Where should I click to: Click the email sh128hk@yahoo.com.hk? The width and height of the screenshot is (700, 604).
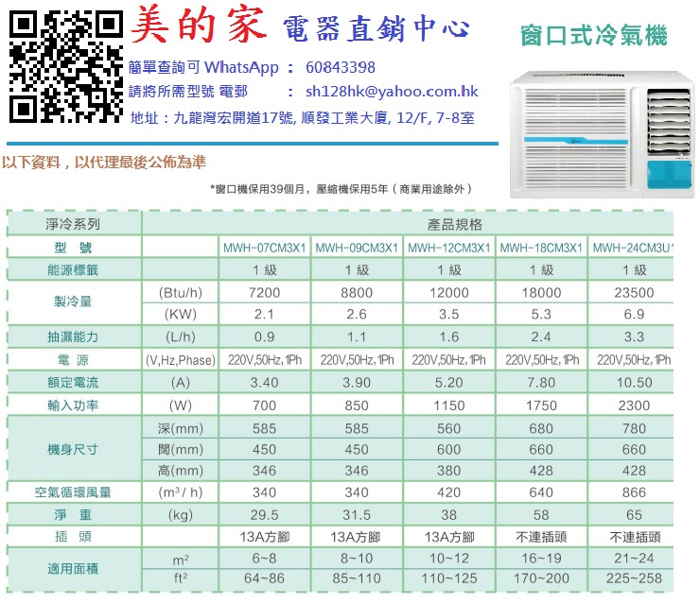(392, 92)
